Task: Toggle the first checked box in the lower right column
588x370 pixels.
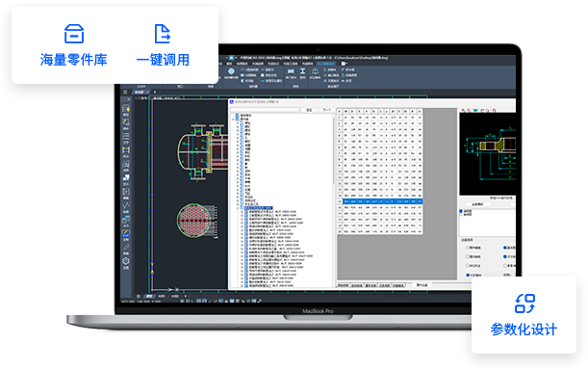Action: 505,248
